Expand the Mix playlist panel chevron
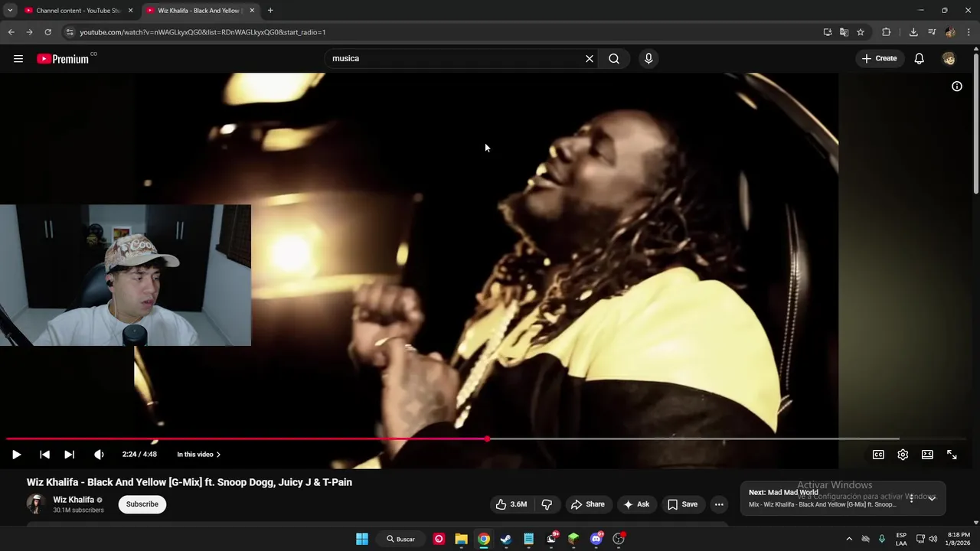This screenshot has width=980, height=551. pos(932,498)
